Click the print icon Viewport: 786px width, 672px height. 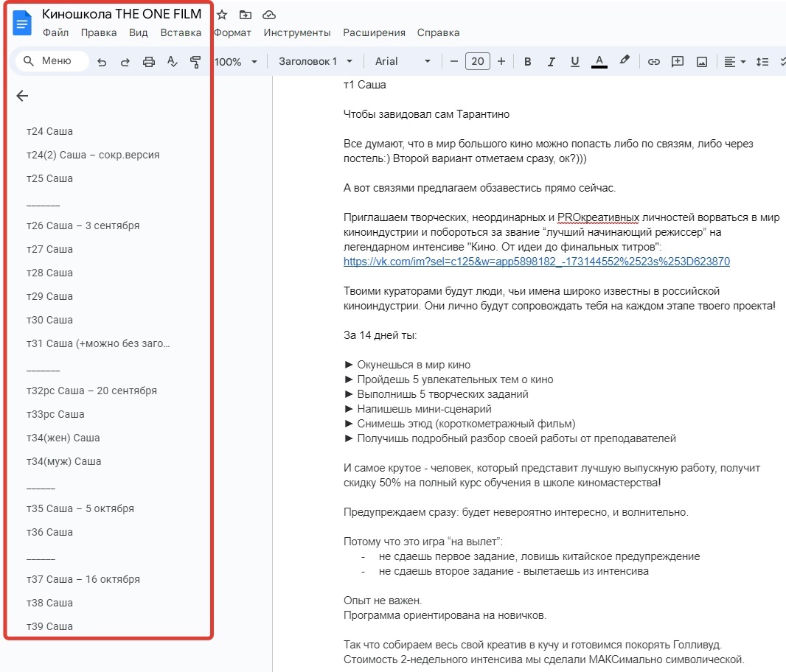[x=149, y=62]
